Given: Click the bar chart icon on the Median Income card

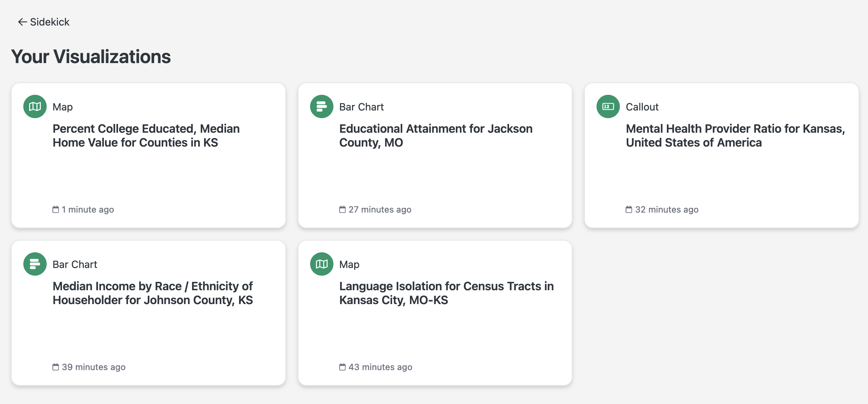Looking at the screenshot, I should coord(35,264).
